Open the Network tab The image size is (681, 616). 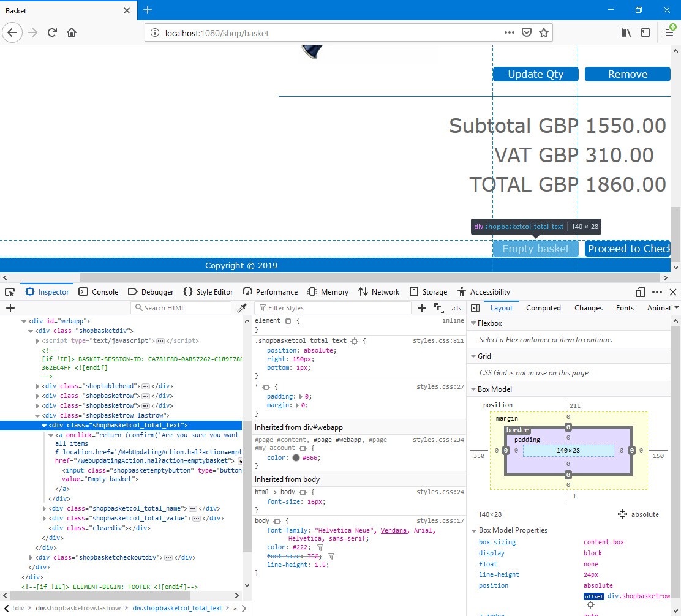point(378,292)
